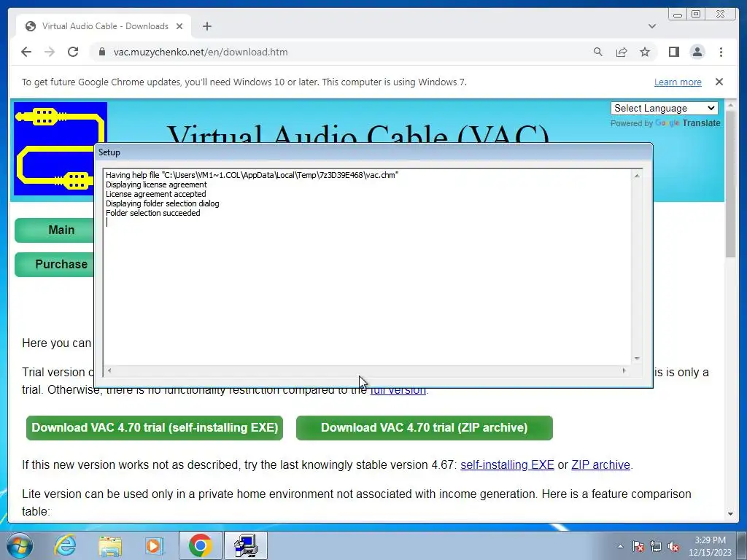The width and height of the screenshot is (747, 560).
Task: Click the "License agreement accepted" log line
Action: (156, 194)
